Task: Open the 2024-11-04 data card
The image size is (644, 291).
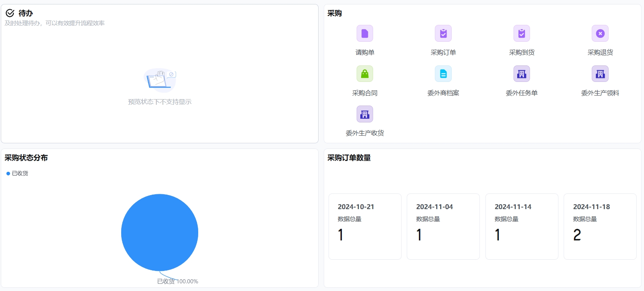Action: click(x=443, y=226)
